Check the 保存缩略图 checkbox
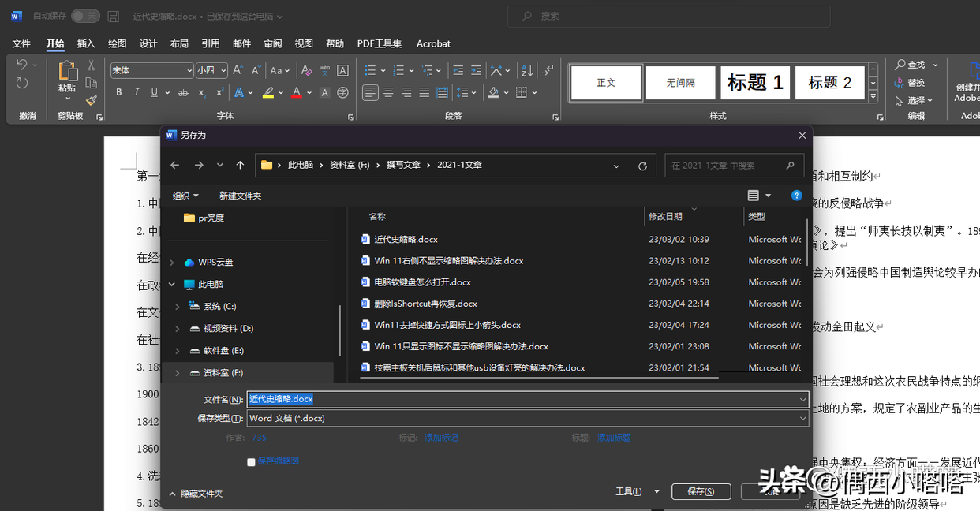 click(251, 462)
